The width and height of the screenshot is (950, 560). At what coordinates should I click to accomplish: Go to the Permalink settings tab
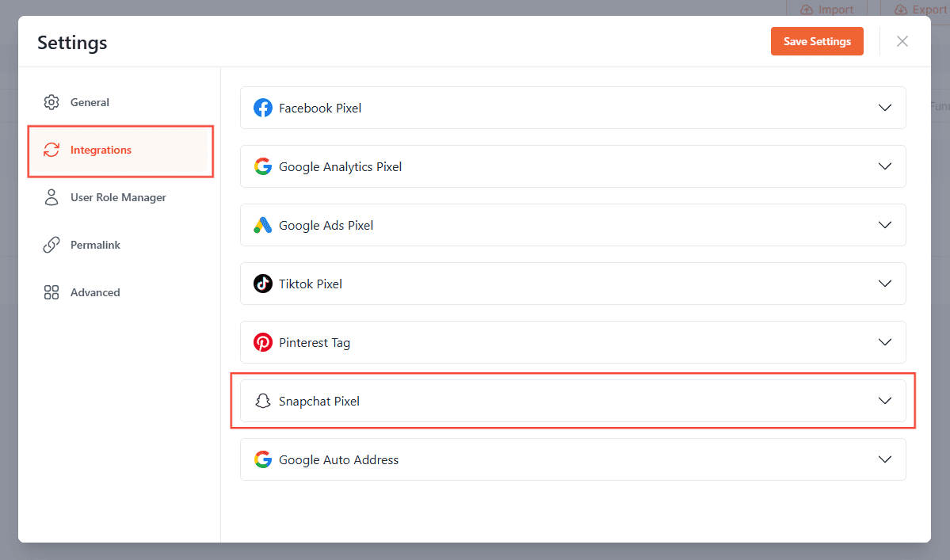click(95, 245)
